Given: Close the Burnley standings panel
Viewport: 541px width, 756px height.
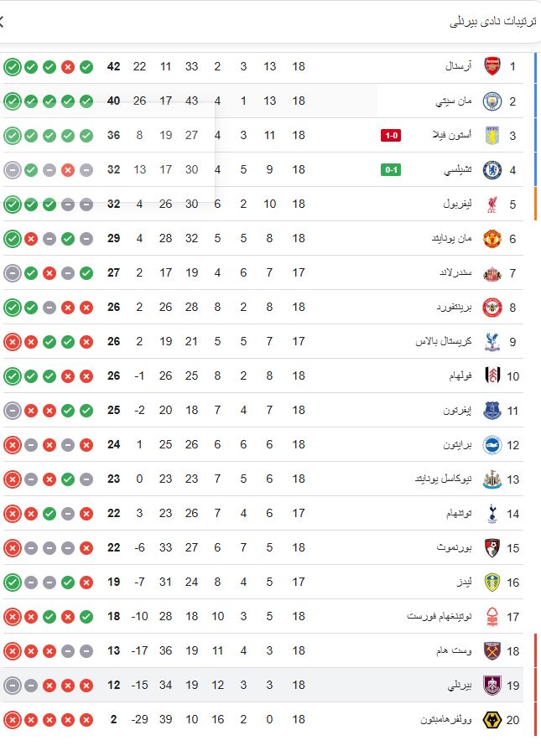Looking at the screenshot, I should pos(3,21).
